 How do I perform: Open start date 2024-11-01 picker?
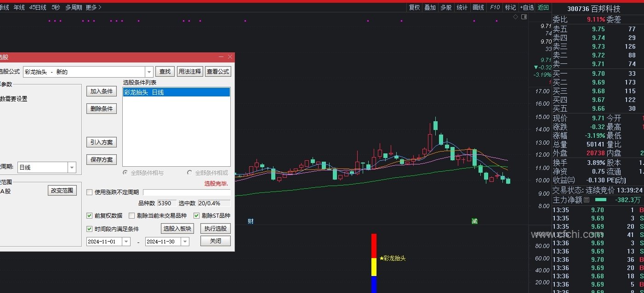tap(126, 242)
